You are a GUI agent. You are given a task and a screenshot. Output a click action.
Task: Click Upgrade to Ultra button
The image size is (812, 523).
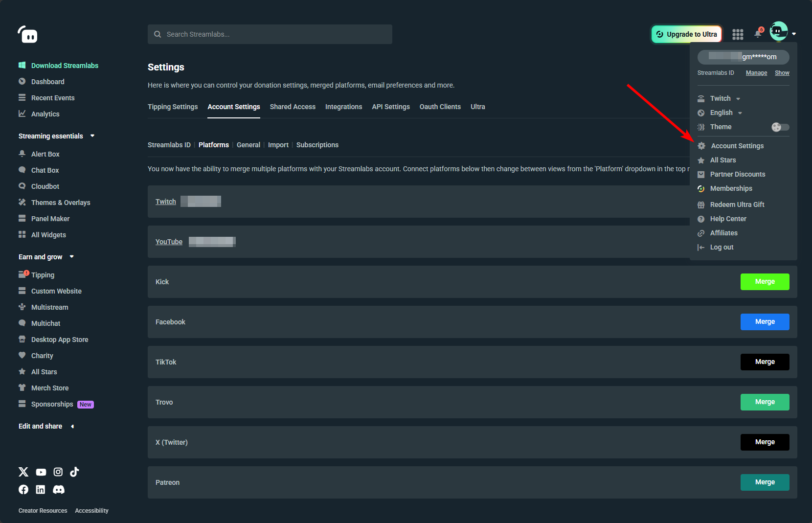click(686, 34)
